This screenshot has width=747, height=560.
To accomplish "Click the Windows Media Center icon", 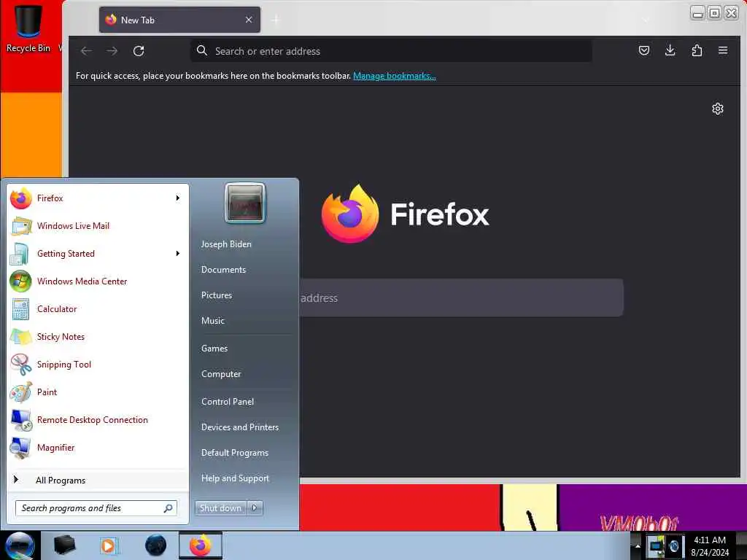I will 20,281.
